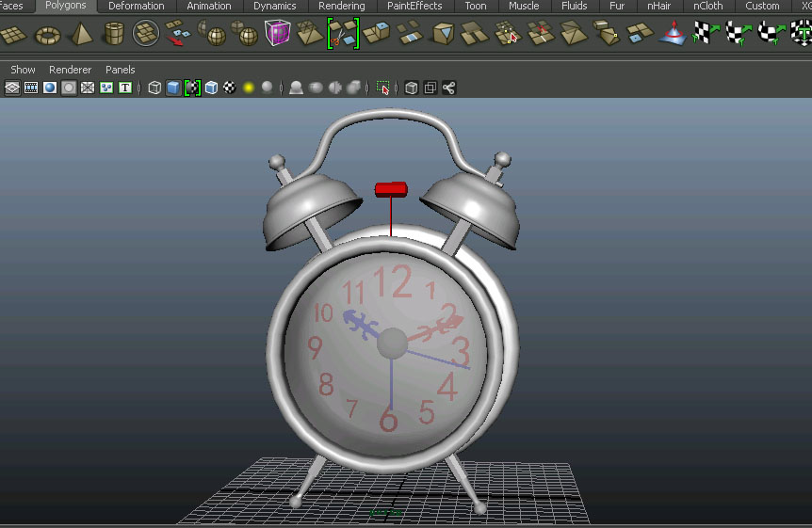
Task: Click the magenta lattice cube shelf icon
Action: pyautogui.click(x=278, y=34)
